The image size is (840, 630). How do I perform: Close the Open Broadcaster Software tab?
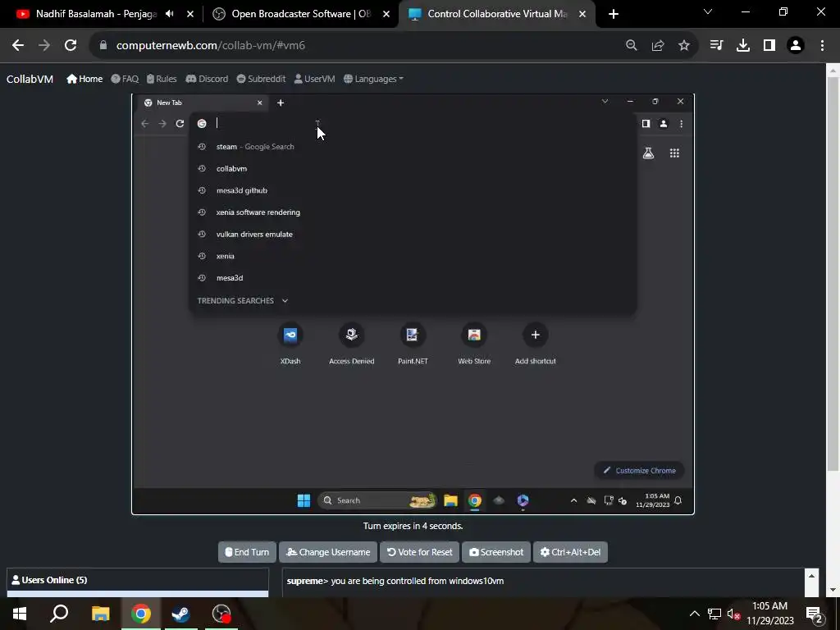pyautogui.click(x=386, y=14)
